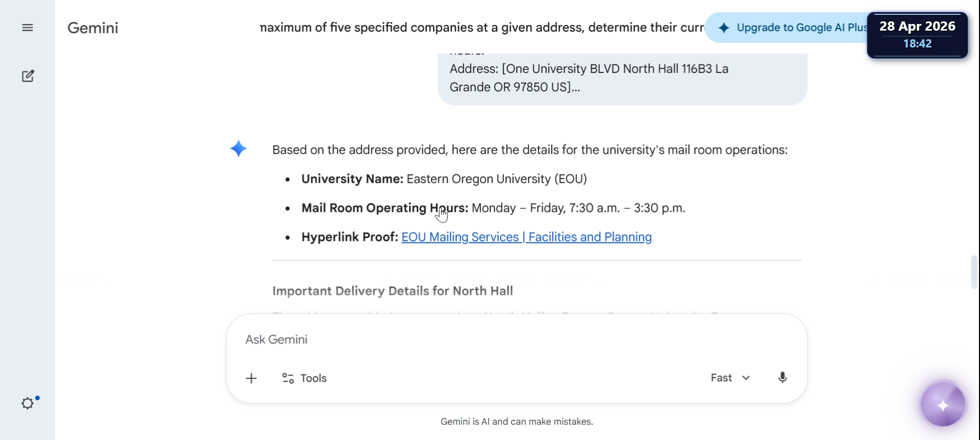
Task: Click the sliders icon beside Tools
Action: [288, 378]
